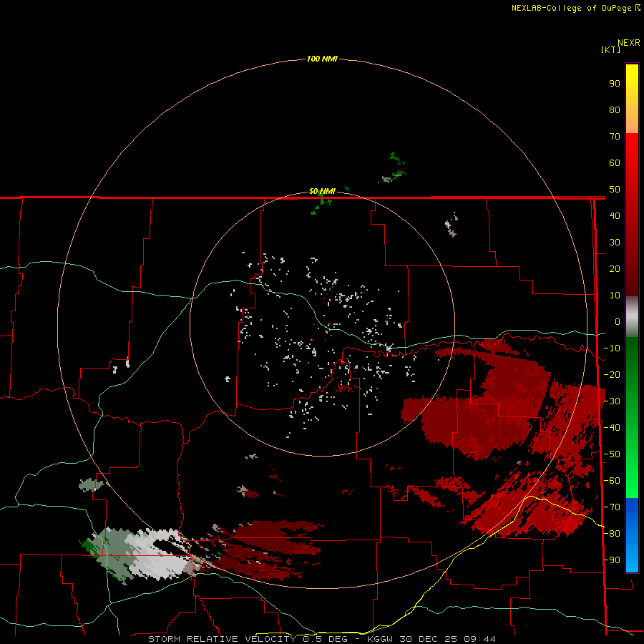Click the 70 value on velocity scale
Image resolution: width=644 pixels, height=644 pixels.
point(615,137)
